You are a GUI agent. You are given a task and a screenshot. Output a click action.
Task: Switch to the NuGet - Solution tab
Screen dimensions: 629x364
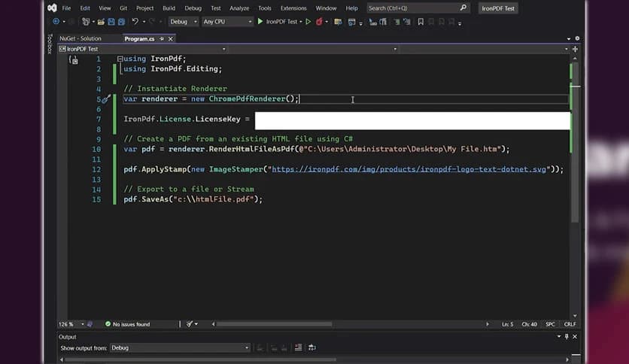(x=81, y=38)
